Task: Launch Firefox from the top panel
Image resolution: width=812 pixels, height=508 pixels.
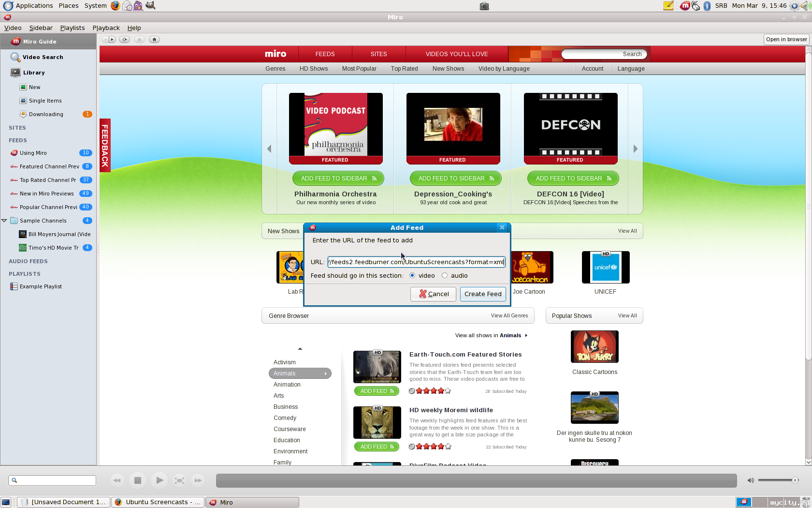Action: click(115, 6)
